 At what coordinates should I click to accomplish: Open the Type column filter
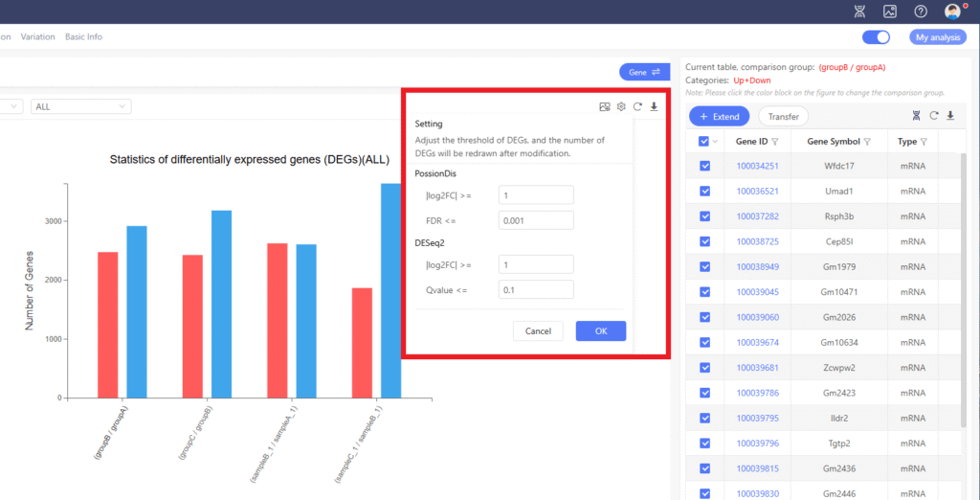pyautogui.click(x=925, y=142)
